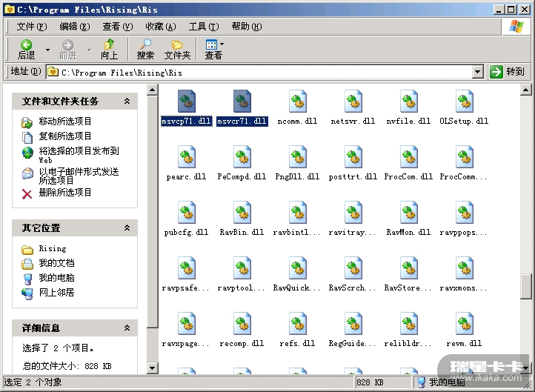Click the file list vertical scrollbar thumb
This screenshot has height=392, width=535.
(x=526, y=286)
